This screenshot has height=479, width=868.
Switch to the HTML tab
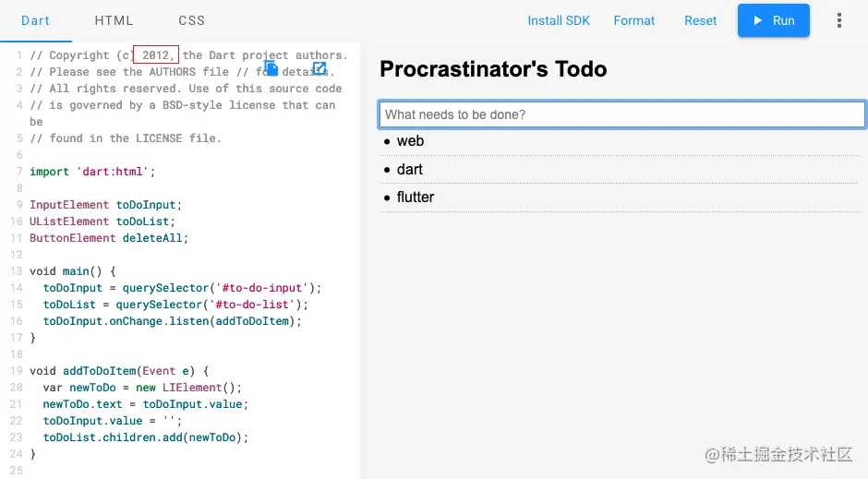point(114,20)
